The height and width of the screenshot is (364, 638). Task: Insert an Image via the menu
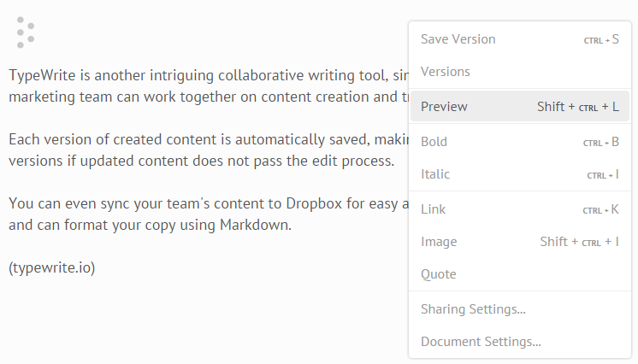click(520, 242)
